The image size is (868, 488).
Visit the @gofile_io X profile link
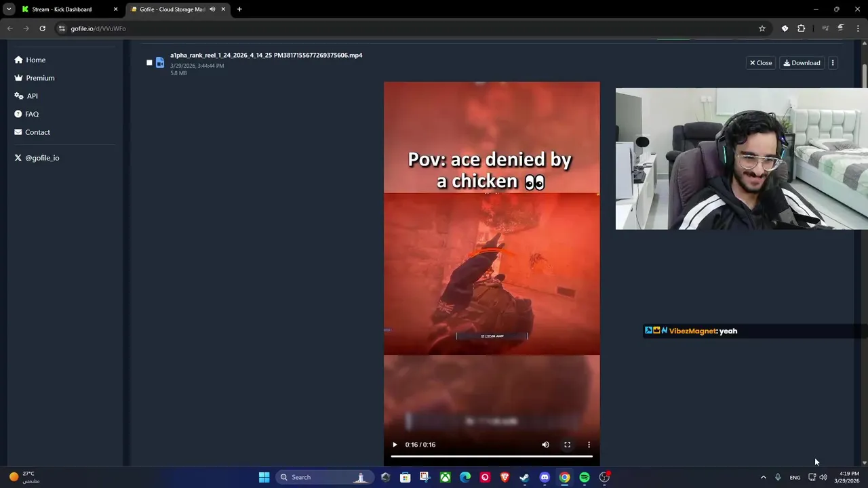pyautogui.click(x=37, y=158)
